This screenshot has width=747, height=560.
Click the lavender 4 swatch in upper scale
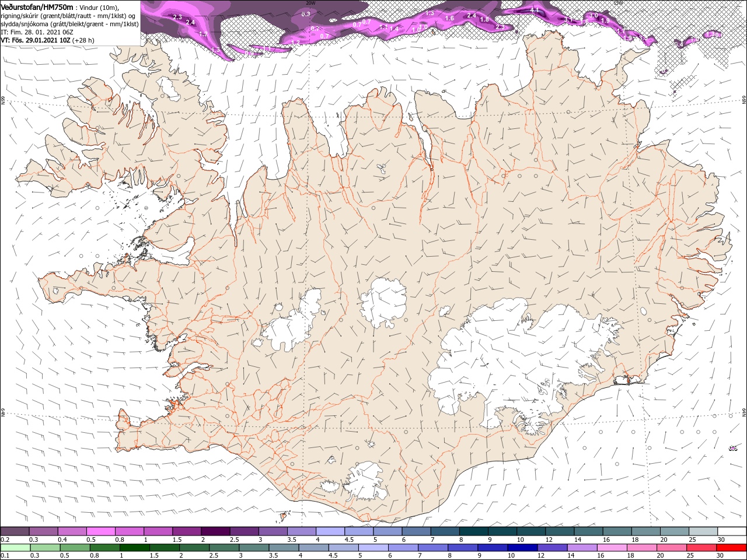[x=330, y=531]
